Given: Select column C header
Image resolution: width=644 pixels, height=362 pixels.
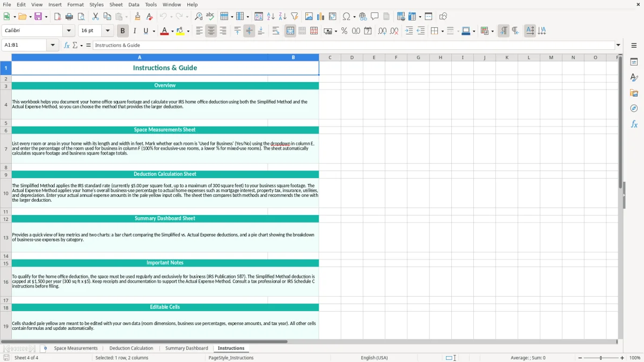Looking at the screenshot, I should (x=330, y=57).
